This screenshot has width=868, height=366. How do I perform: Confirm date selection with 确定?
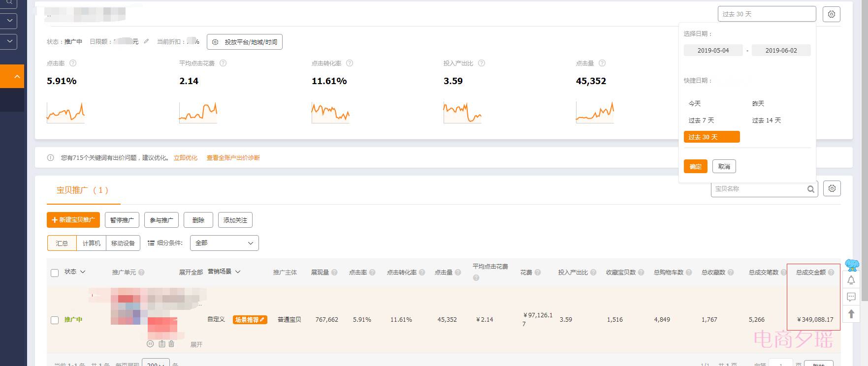point(696,166)
